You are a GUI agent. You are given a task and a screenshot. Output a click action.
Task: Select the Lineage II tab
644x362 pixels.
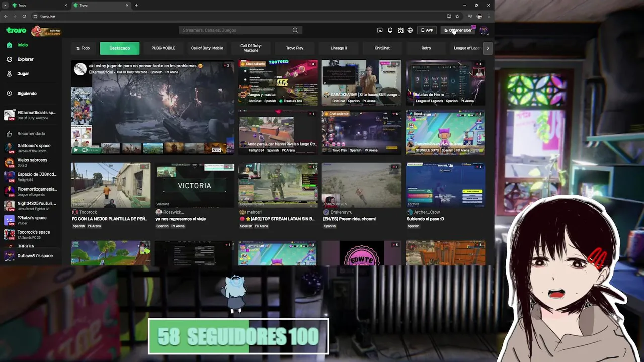(339, 48)
